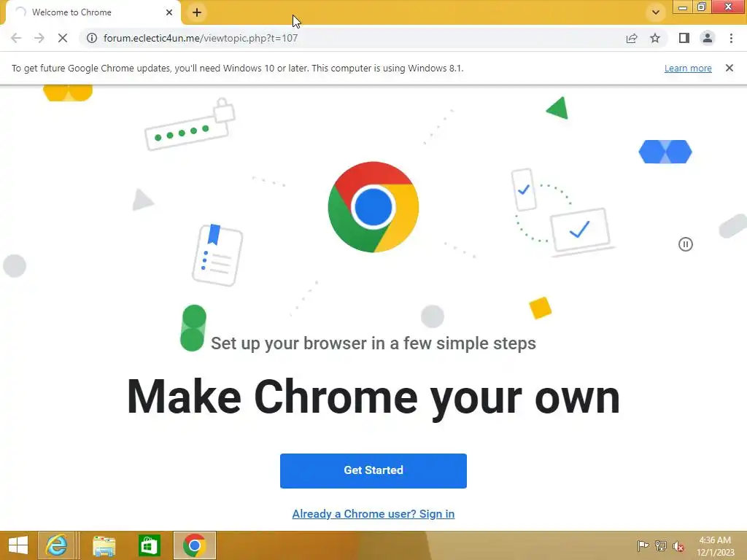This screenshot has width=747, height=560.
Task: Open a new tab
Action: tap(197, 12)
